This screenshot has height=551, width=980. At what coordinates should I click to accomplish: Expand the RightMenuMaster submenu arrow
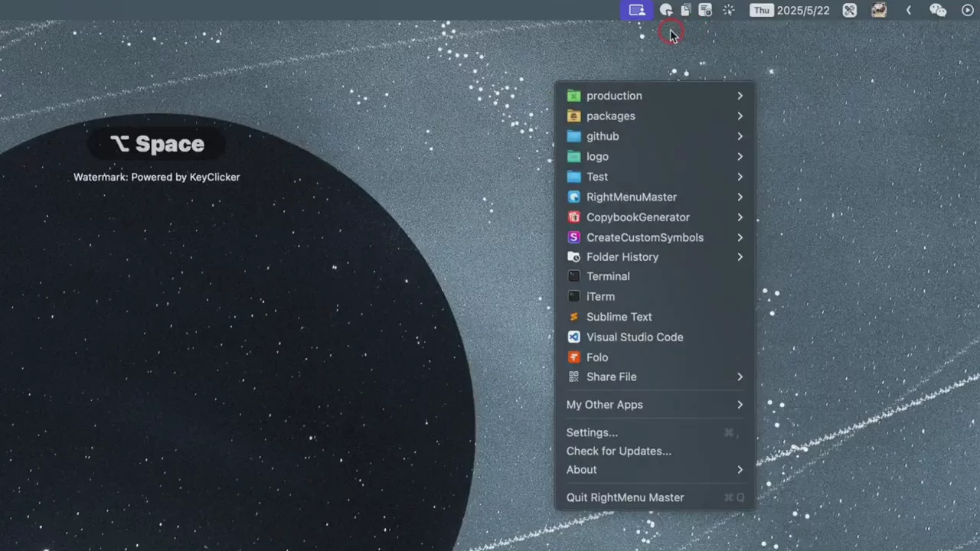tap(740, 197)
